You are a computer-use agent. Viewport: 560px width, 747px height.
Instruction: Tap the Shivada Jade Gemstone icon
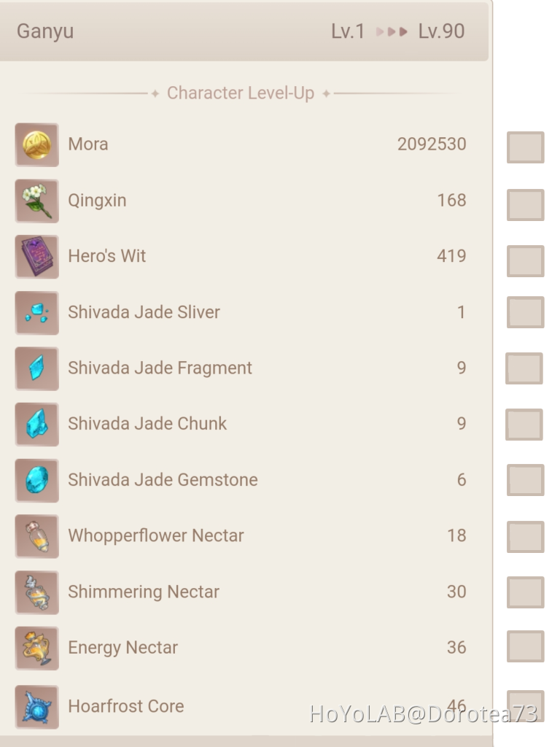pyautogui.click(x=36, y=480)
